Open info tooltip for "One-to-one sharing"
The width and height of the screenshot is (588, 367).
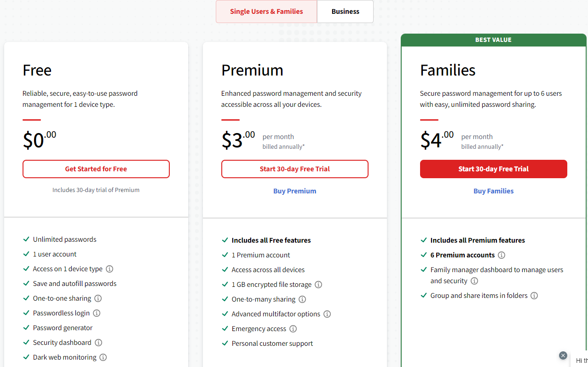98,298
